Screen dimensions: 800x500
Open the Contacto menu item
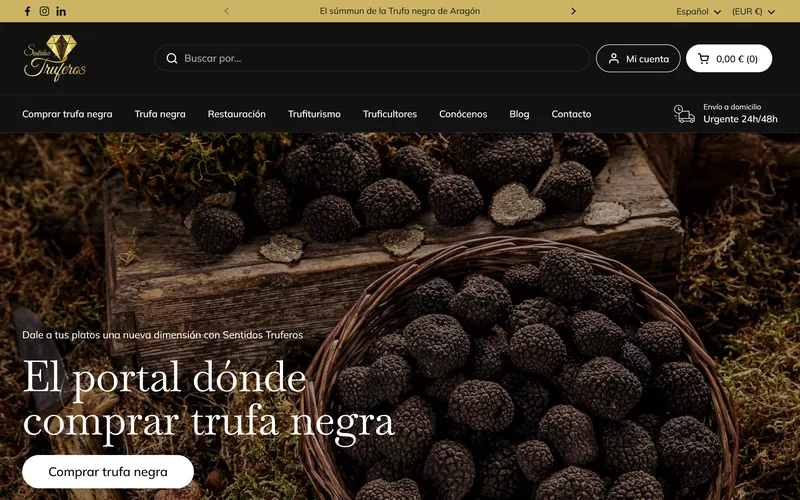tap(571, 114)
